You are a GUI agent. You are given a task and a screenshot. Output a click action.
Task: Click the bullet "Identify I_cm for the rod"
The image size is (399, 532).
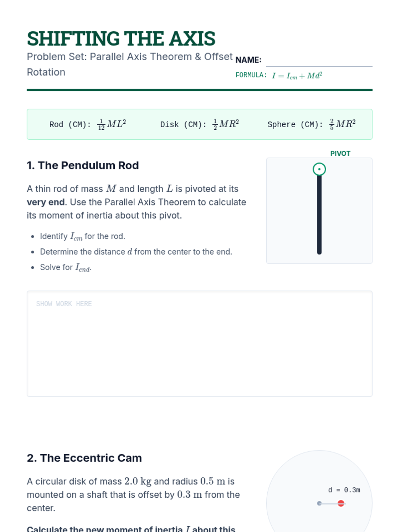click(82, 236)
